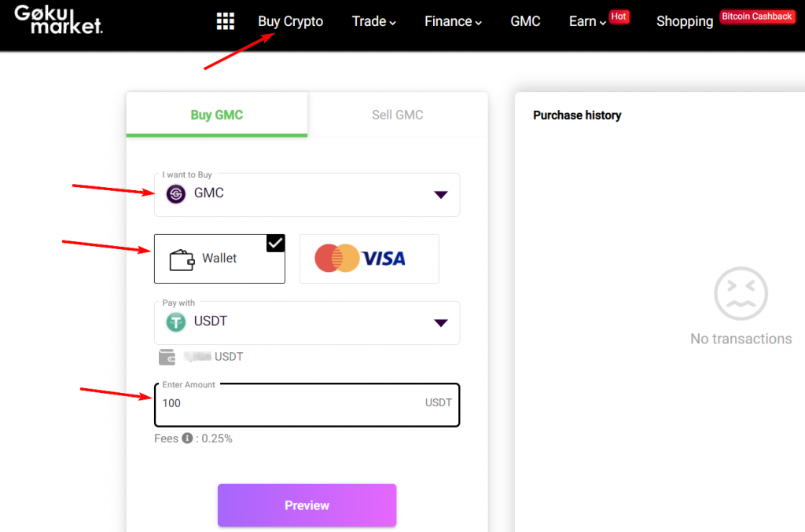Click the Enter Amount input field

307,405
